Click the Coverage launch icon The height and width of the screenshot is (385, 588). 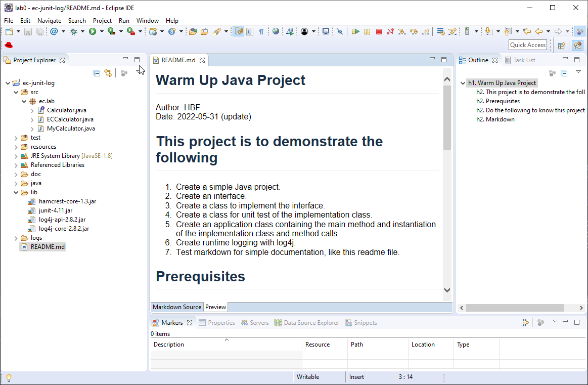coord(111,31)
